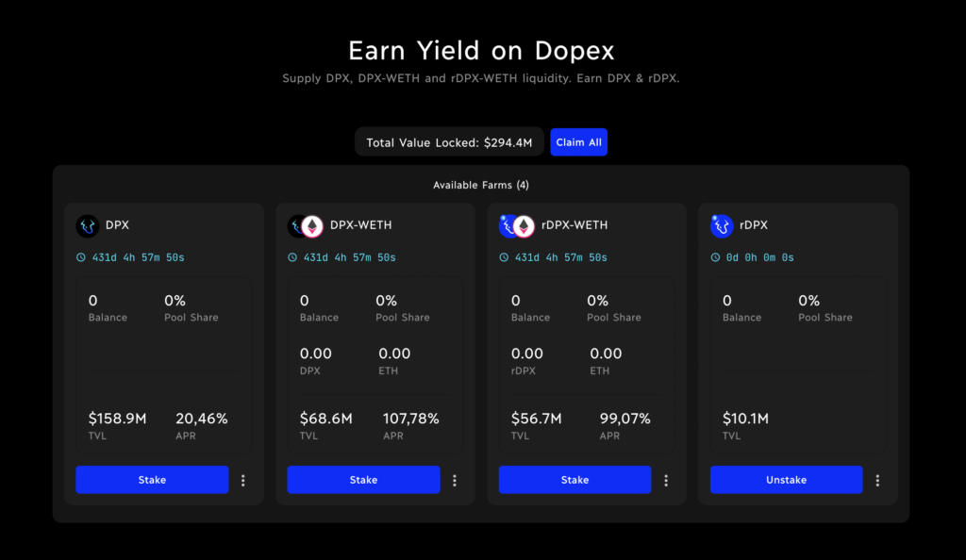Open the rDPX-WETH farm more-options menu
Screen dimensions: 966x560
[x=666, y=480]
